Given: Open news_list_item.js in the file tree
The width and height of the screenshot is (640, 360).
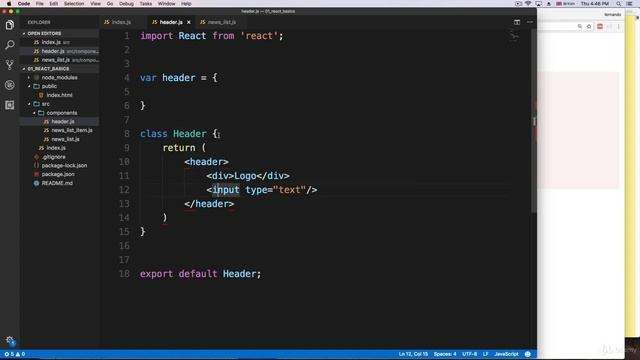Looking at the screenshot, I should point(72,130).
